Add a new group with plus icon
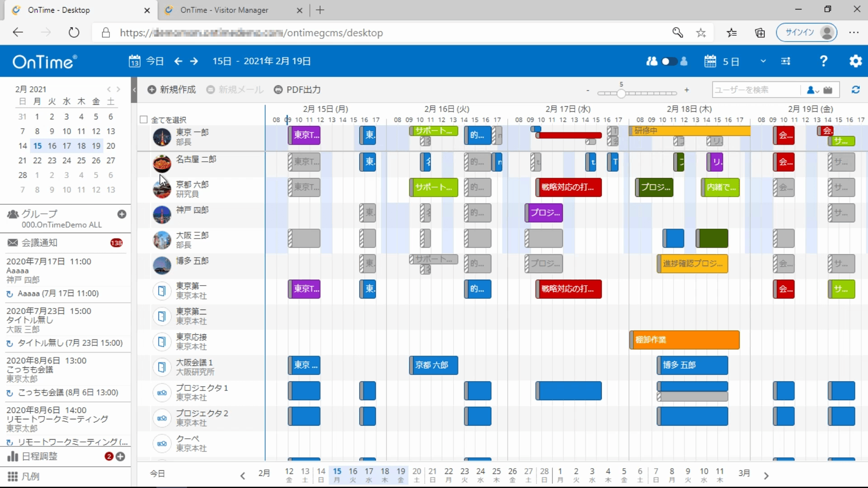This screenshot has width=868, height=488. coord(122,214)
